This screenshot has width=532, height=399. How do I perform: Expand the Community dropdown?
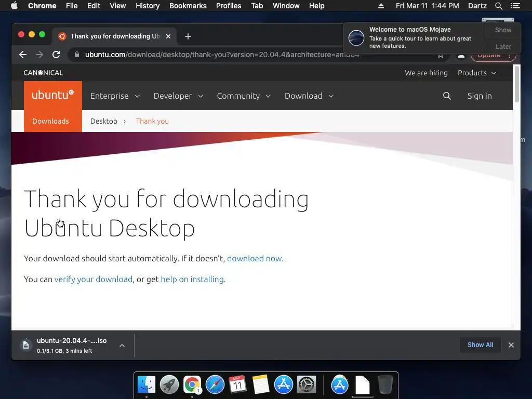coord(244,96)
